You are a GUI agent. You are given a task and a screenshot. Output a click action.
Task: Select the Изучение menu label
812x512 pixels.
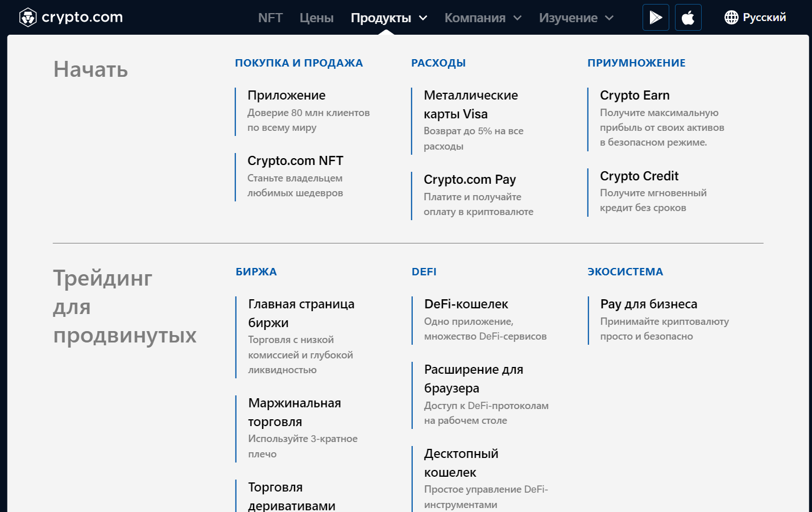(x=568, y=18)
